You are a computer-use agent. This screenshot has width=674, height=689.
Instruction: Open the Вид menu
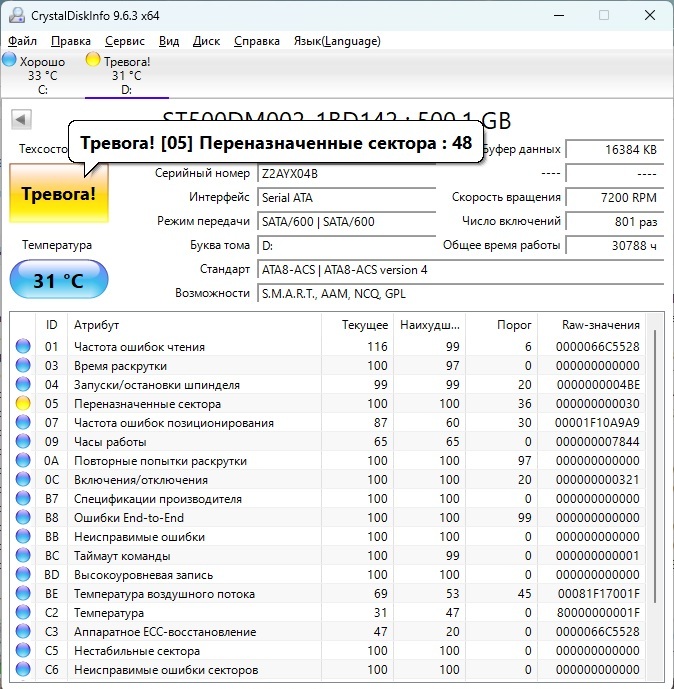169,41
